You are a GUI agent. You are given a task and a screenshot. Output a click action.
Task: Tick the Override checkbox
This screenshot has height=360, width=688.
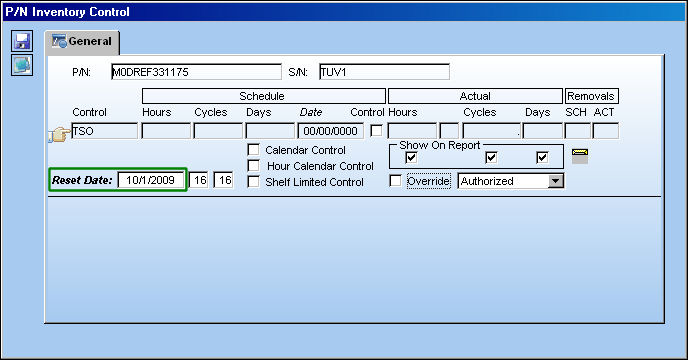[x=395, y=180]
